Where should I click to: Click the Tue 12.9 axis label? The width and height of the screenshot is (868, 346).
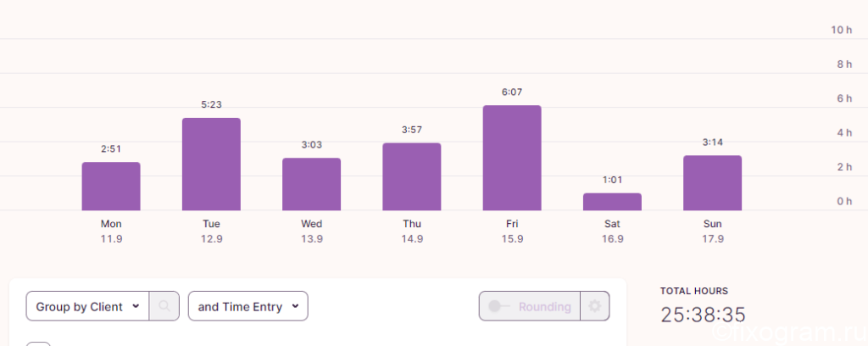click(211, 232)
